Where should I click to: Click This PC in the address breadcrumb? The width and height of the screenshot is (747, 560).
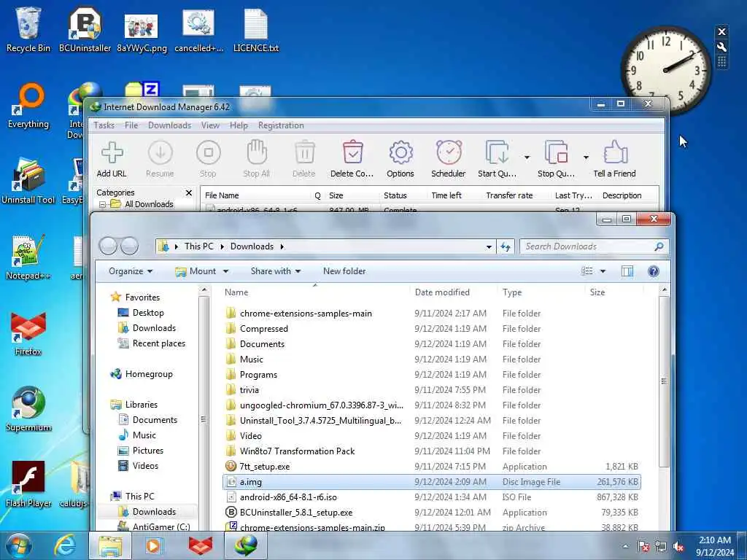pyautogui.click(x=199, y=246)
